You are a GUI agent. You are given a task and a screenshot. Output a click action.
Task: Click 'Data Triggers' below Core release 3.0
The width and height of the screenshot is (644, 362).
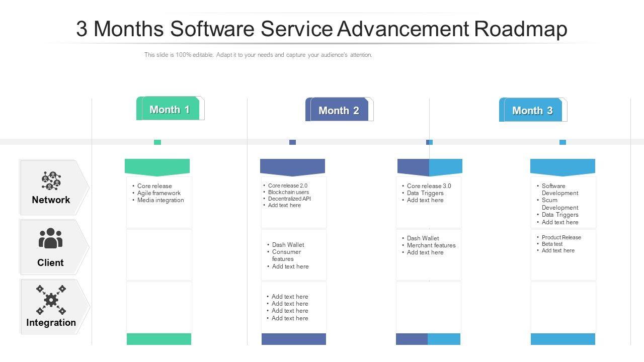pyautogui.click(x=425, y=193)
